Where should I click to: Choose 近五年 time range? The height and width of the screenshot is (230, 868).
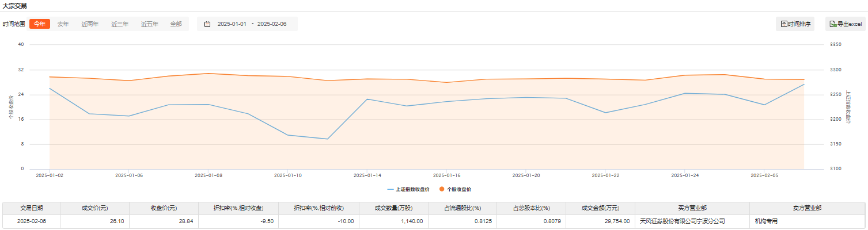150,24
